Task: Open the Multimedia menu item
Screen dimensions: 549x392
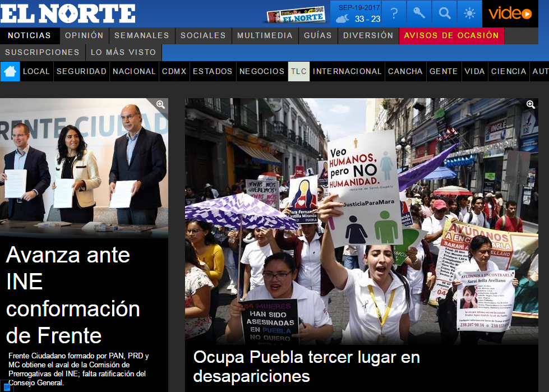Action: (x=265, y=35)
